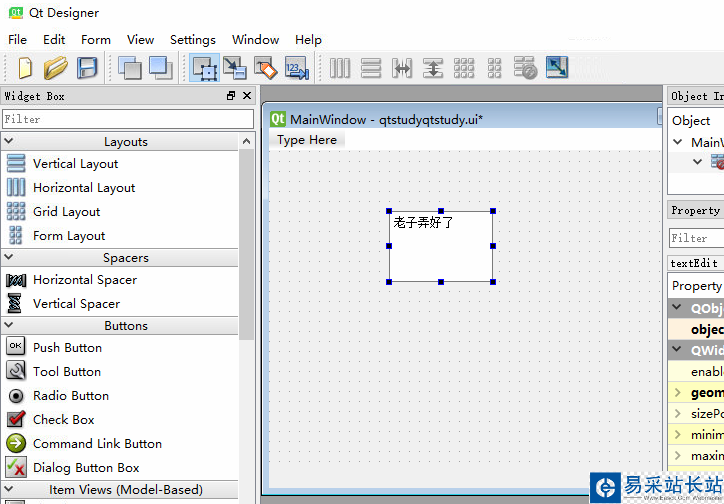Click the Lay Out Vertically toolbar icon
The height and width of the screenshot is (504, 724).
371,68
